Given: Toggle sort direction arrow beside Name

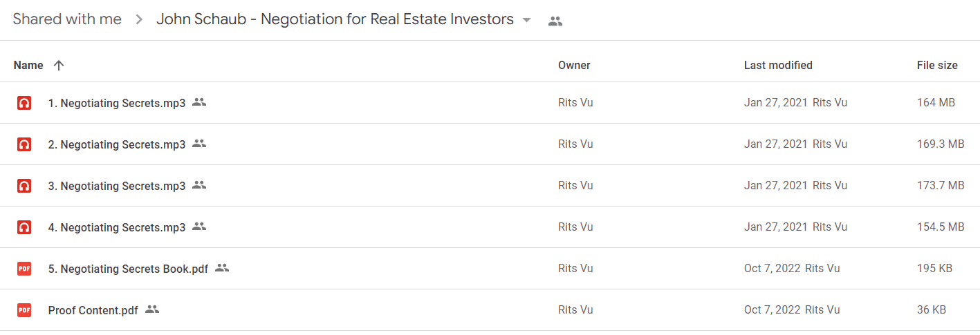Looking at the screenshot, I should point(59,65).
